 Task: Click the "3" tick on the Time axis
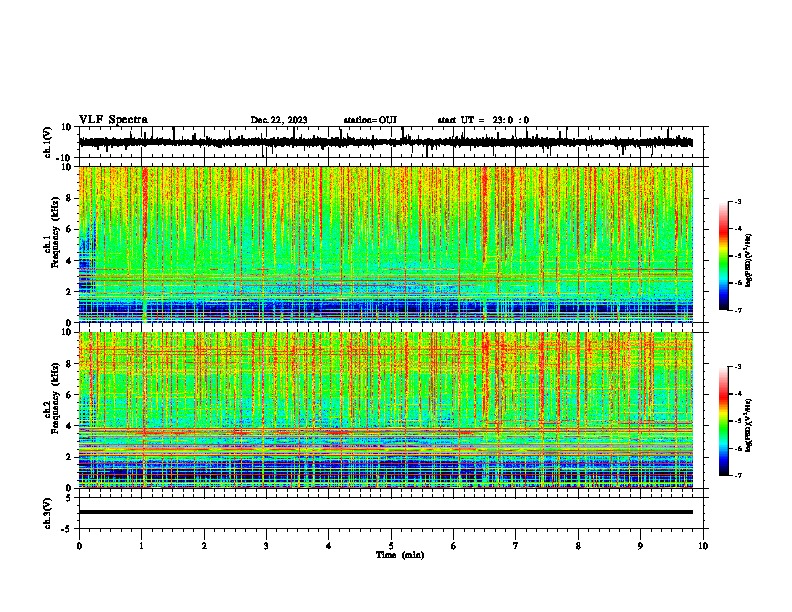click(x=266, y=546)
